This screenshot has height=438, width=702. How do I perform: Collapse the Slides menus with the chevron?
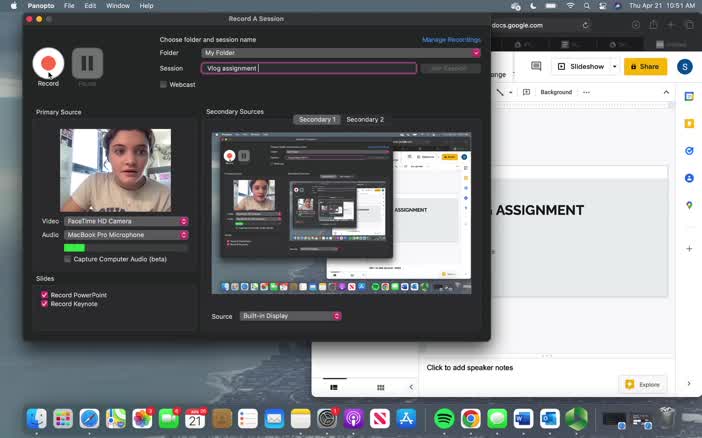click(666, 92)
